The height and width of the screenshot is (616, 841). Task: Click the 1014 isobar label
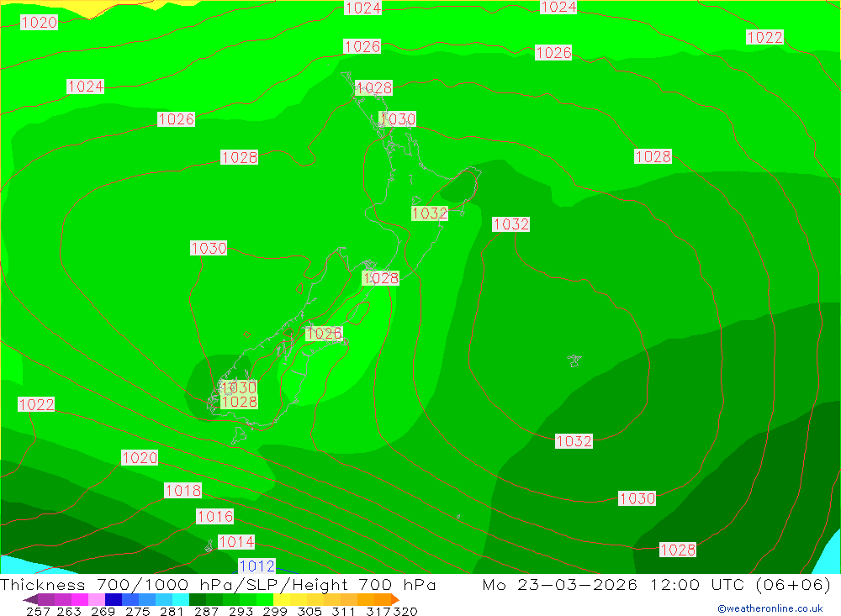click(x=236, y=542)
